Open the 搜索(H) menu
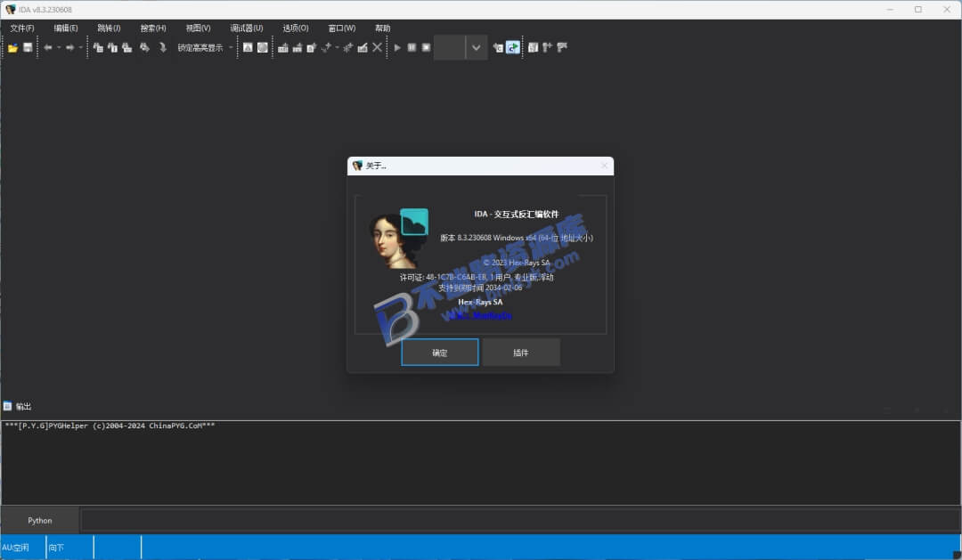 point(153,28)
